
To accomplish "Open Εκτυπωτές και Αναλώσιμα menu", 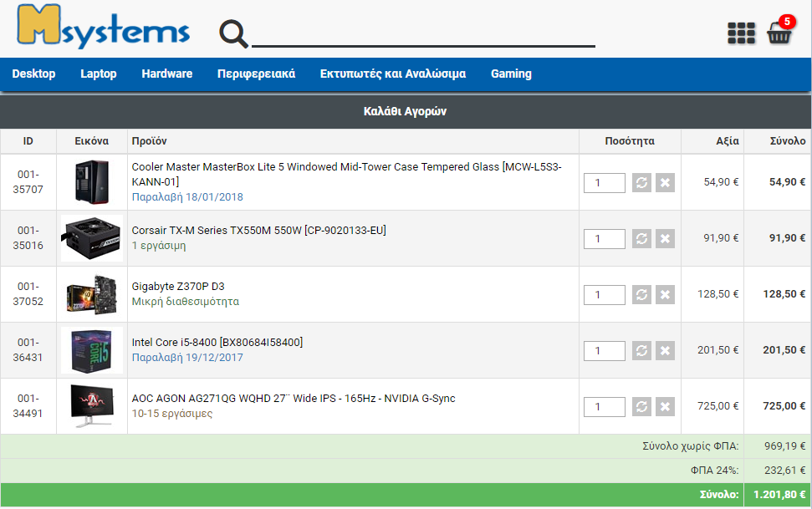I will click(393, 74).
